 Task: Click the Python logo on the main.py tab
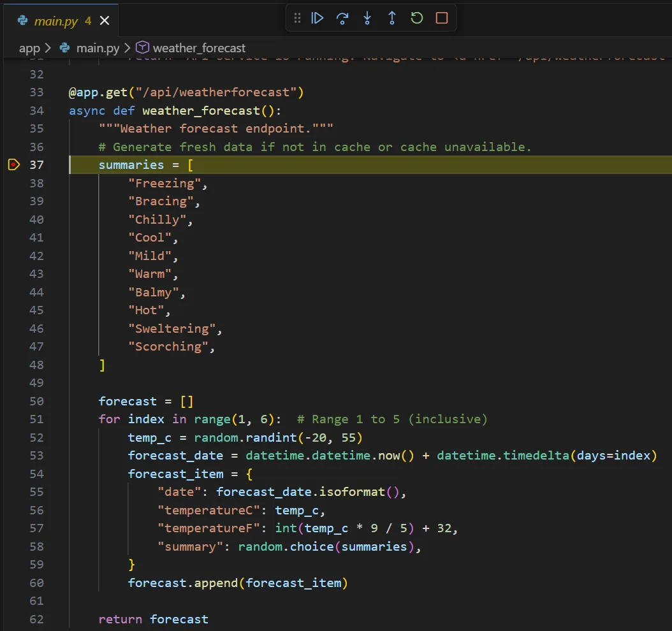[24, 20]
